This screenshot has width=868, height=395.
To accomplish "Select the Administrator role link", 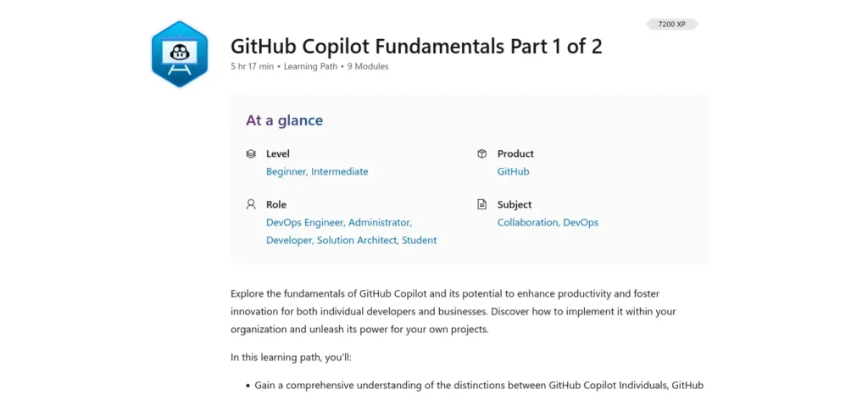I will (381, 222).
